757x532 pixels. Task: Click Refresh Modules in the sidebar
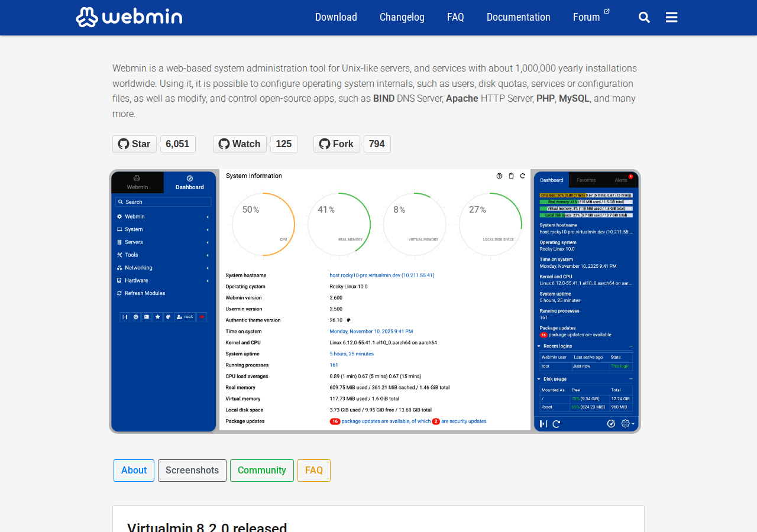tap(141, 293)
